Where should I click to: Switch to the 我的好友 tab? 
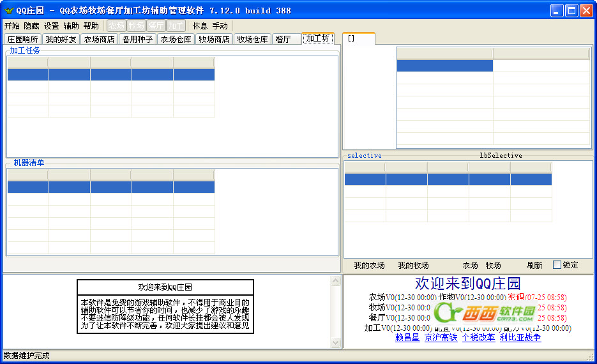tap(61, 39)
